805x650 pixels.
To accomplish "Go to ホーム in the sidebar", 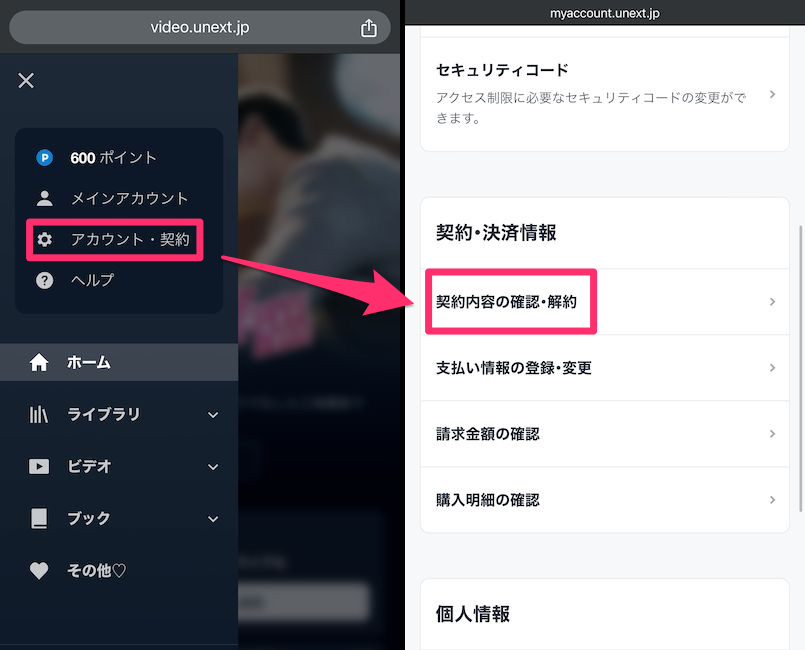I will pyautogui.click(x=119, y=362).
